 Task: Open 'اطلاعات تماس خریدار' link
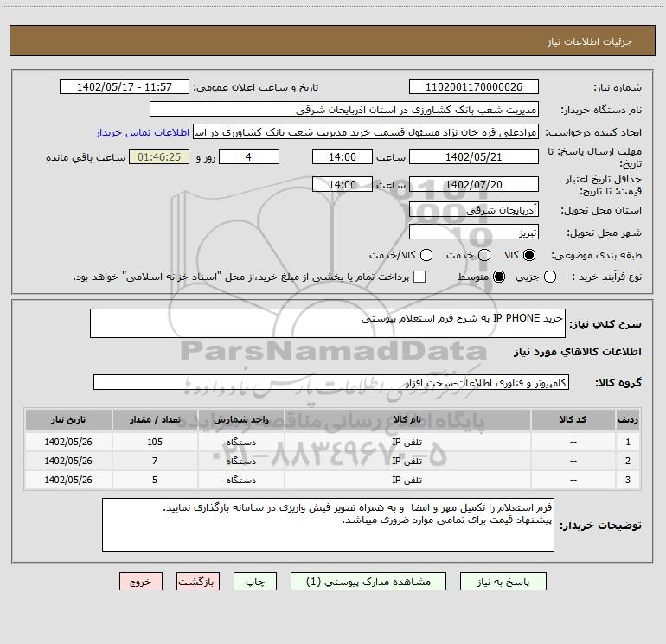[143, 132]
